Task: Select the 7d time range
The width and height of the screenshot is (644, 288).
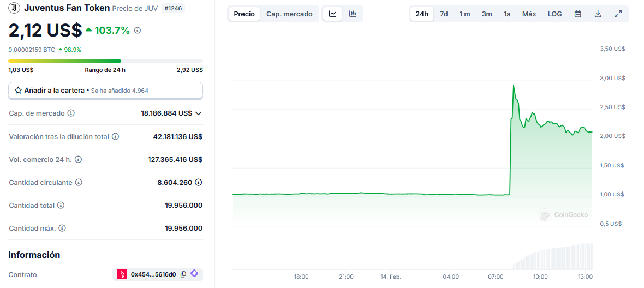Action: [x=444, y=14]
